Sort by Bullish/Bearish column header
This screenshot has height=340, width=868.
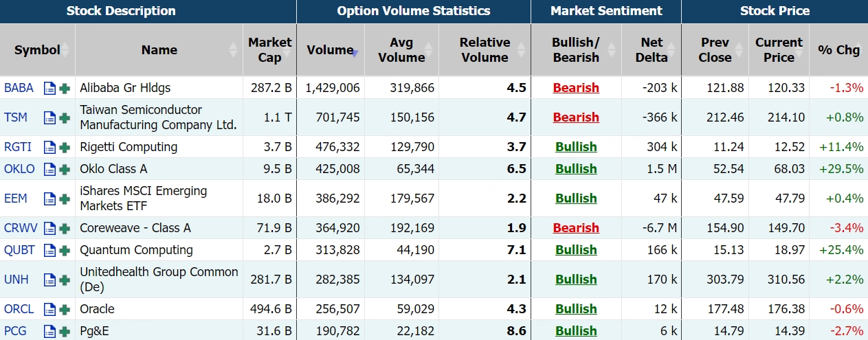[576, 50]
